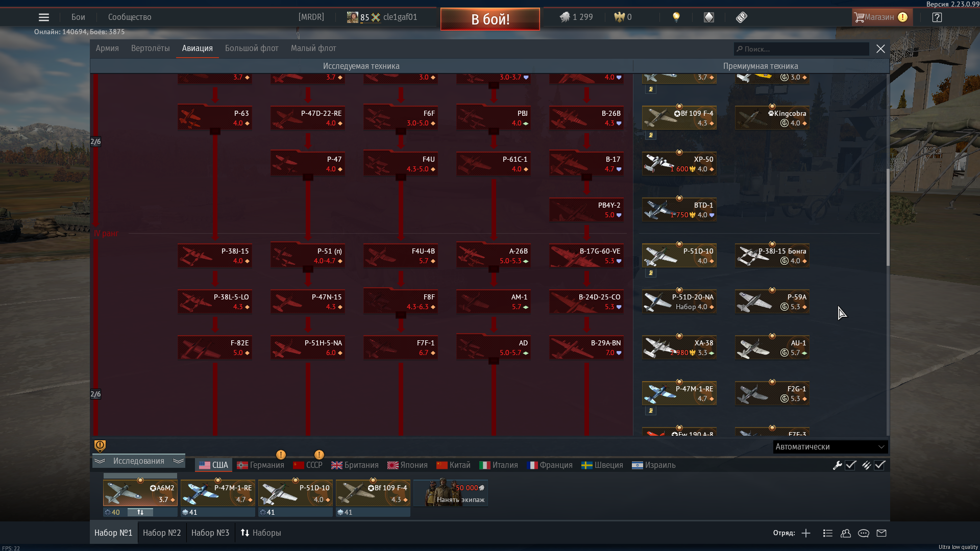The image size is (980, 551).
Task: Open the warbonds diamond icon
Action: [x=709, y=17]
